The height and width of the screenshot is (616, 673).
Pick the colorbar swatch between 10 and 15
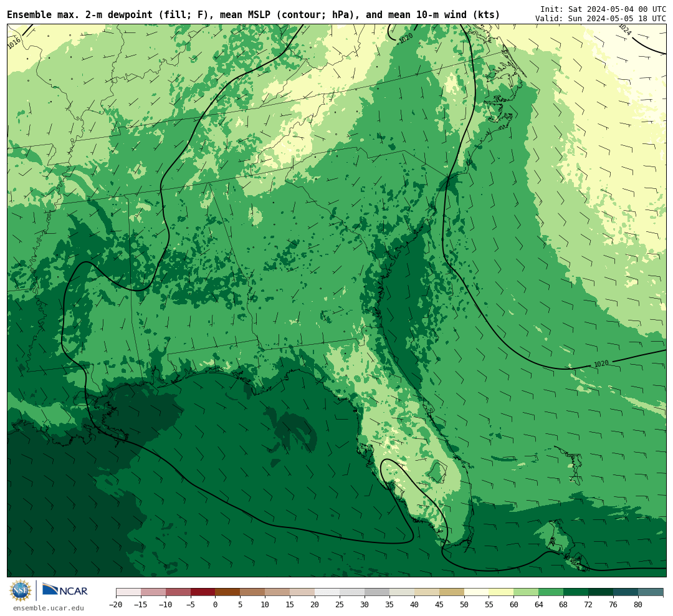(x=278, y=592)
